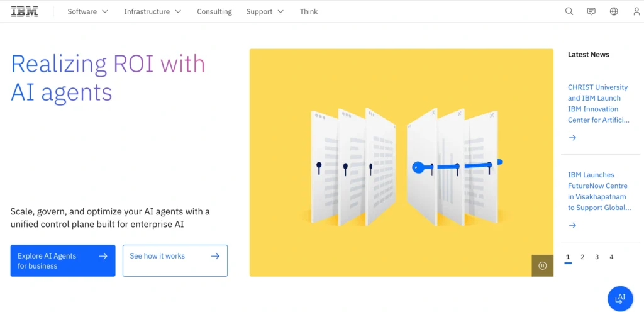Go to news page 3
Screen dimensions: 644x312
click(597, 257)
